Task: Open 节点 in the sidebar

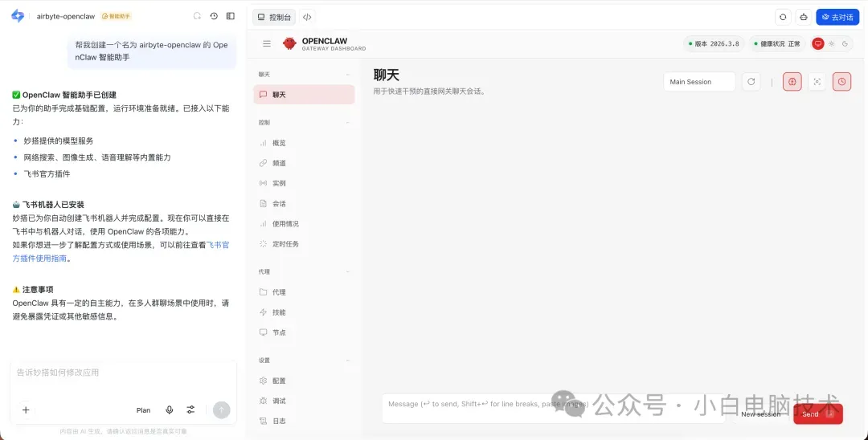Action: (304, 332)
